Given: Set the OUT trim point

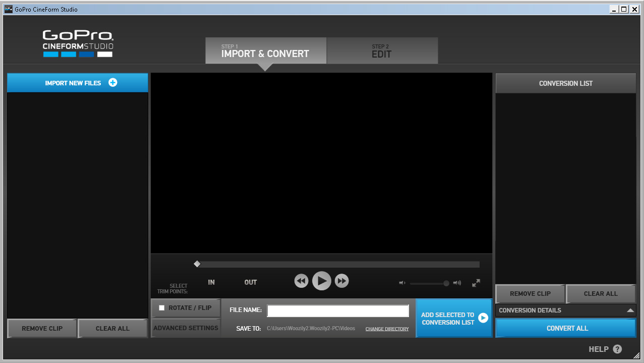Looking at the screenshot, I should tap(251, 282).
